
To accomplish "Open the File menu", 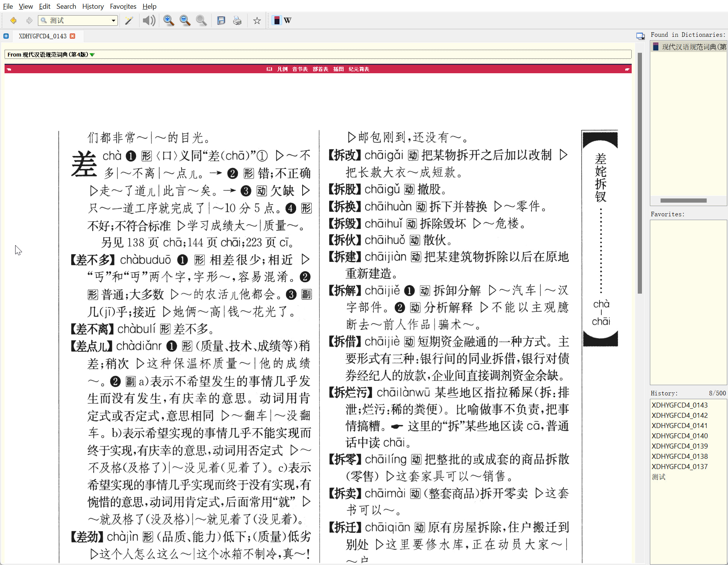I will tap(8, 6).
